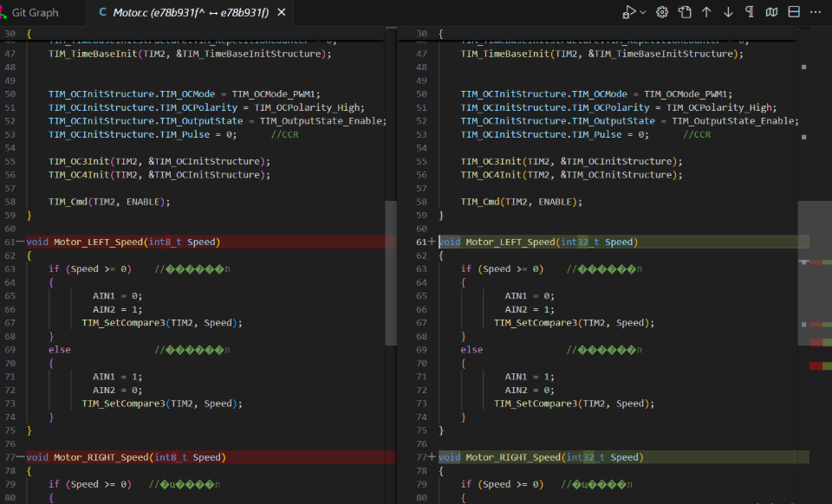Go to next change arrow
The height and width of the screenshot is (504, 832).
click(728, 12)
